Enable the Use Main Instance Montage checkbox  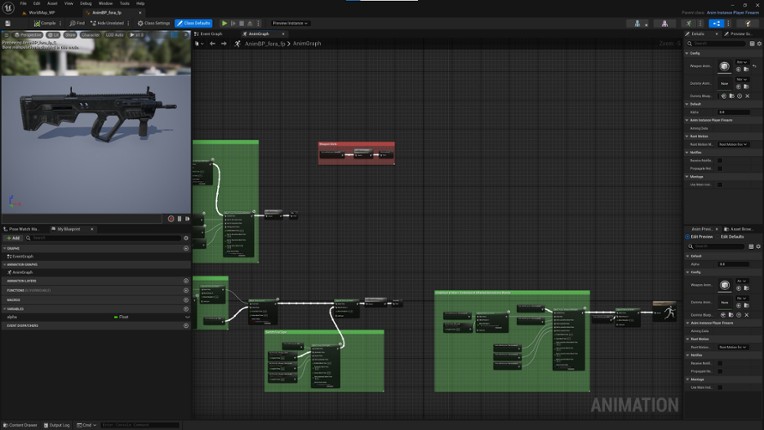[720, 184]
